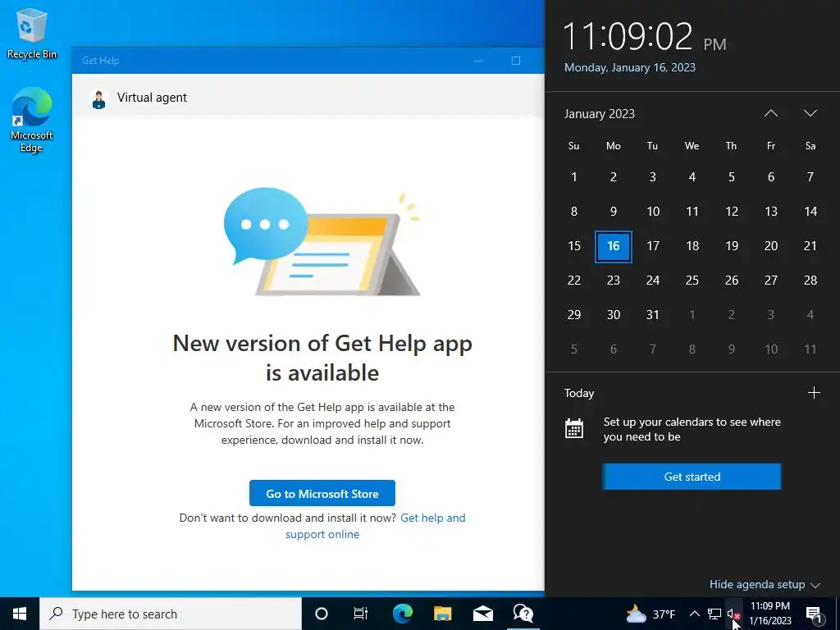Go to previous month in calendar
Viewport: 840px width, 630px height.
[x=770, y=113]
